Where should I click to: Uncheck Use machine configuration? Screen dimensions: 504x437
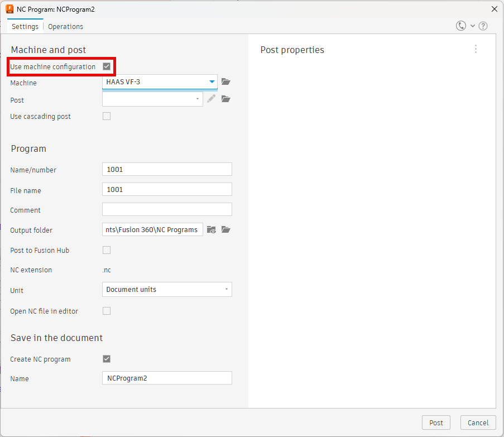point(107,66)
